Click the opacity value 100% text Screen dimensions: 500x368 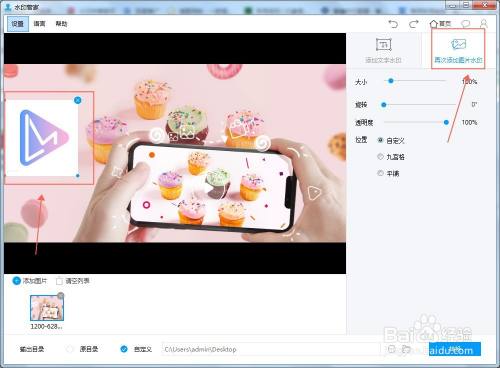[x=469, y=122]
